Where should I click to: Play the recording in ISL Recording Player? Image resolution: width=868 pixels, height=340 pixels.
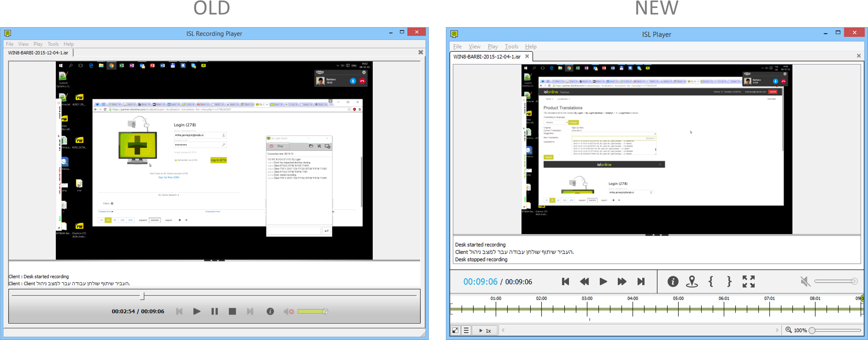[x=197, y=311]
